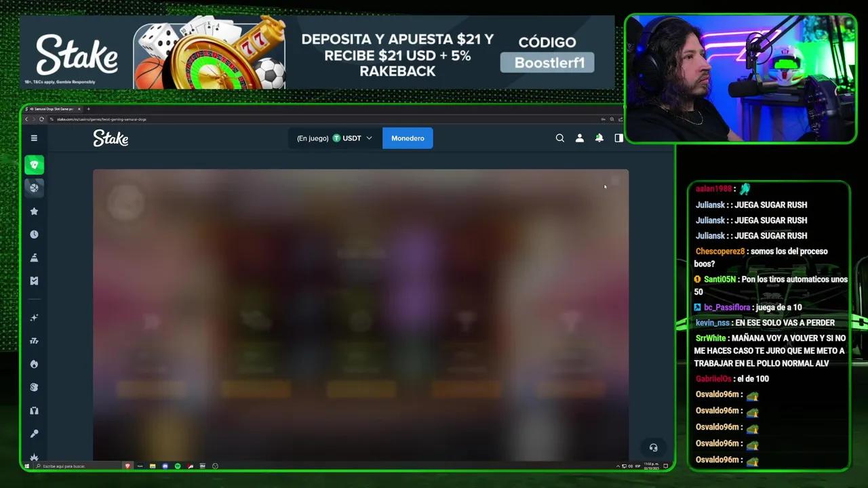Open Slots 777 icon in sidebar

click(x=34, y=341)
